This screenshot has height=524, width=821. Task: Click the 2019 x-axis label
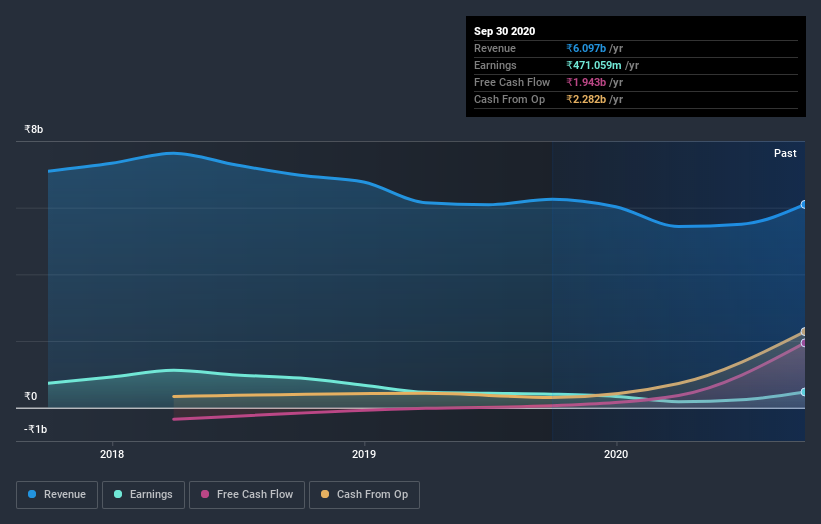[364, 454]
